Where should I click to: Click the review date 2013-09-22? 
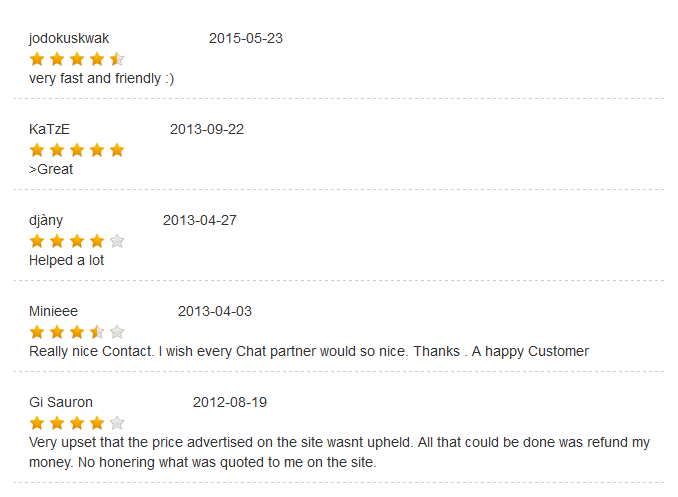pyautogui.click(x=207, y=129)
